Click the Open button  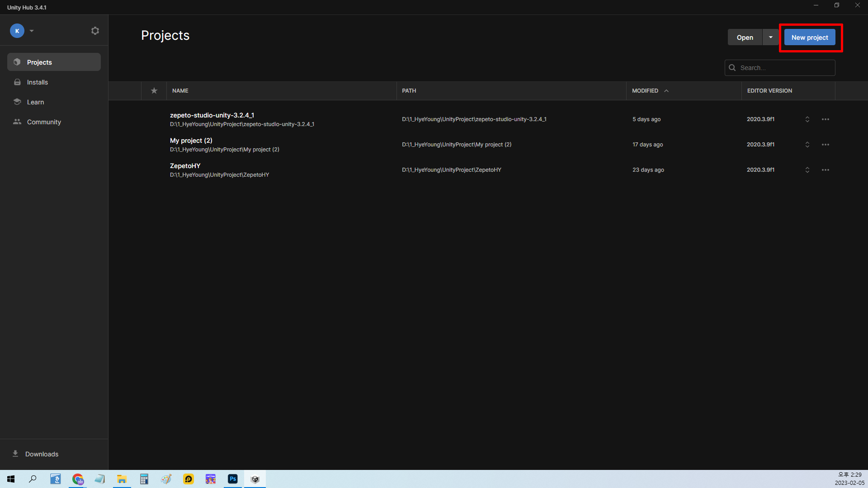tap(745, 38)
